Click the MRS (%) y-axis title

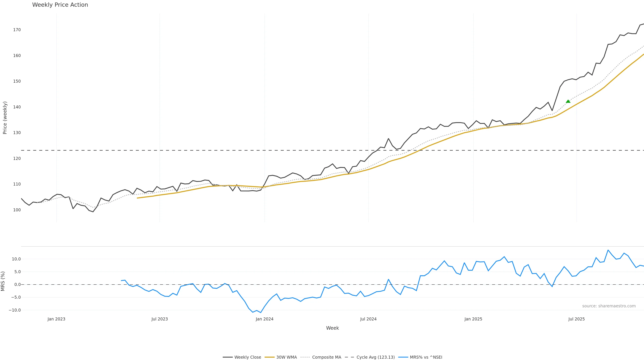(x=3, y=281)
